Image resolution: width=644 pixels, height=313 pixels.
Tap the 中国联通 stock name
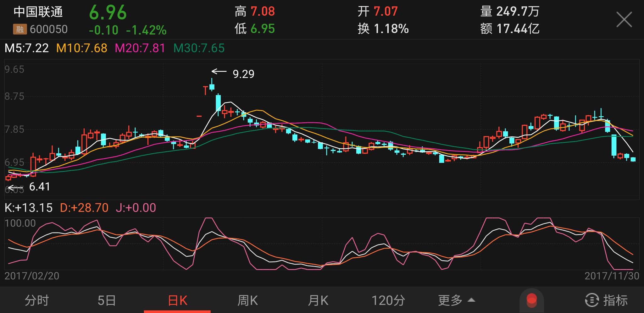(38, 12)
